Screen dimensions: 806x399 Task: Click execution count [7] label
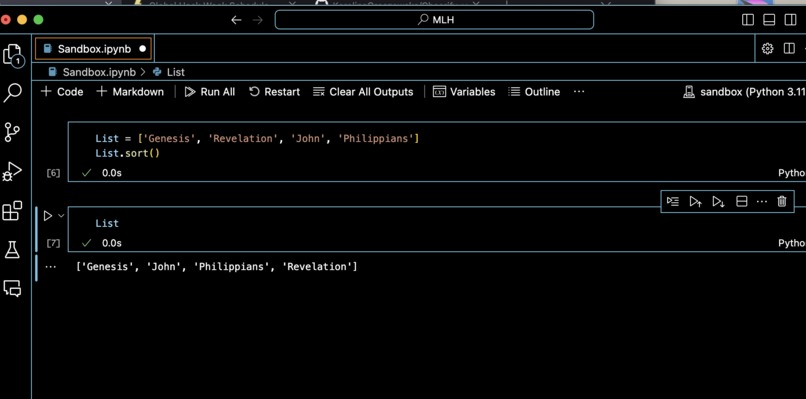[53, 243]
